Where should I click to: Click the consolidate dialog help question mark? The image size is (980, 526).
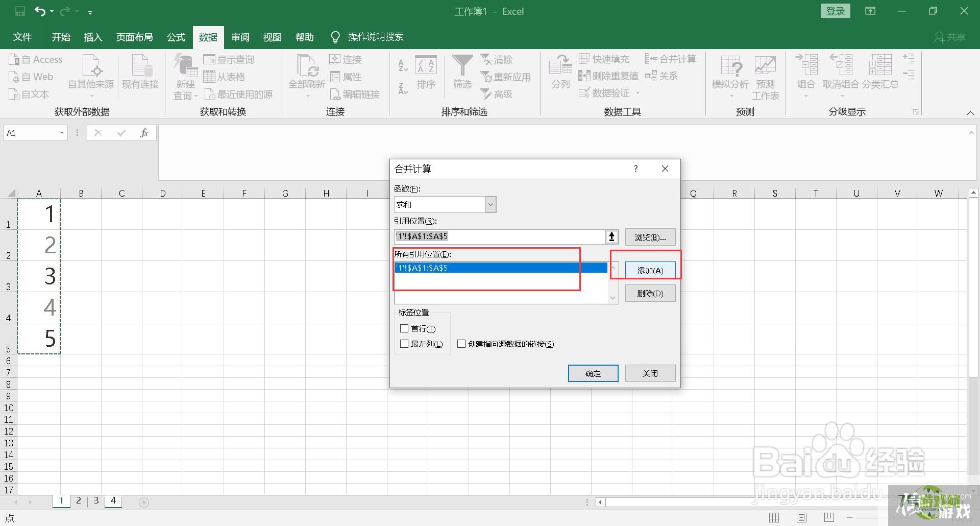pos(636,169)
